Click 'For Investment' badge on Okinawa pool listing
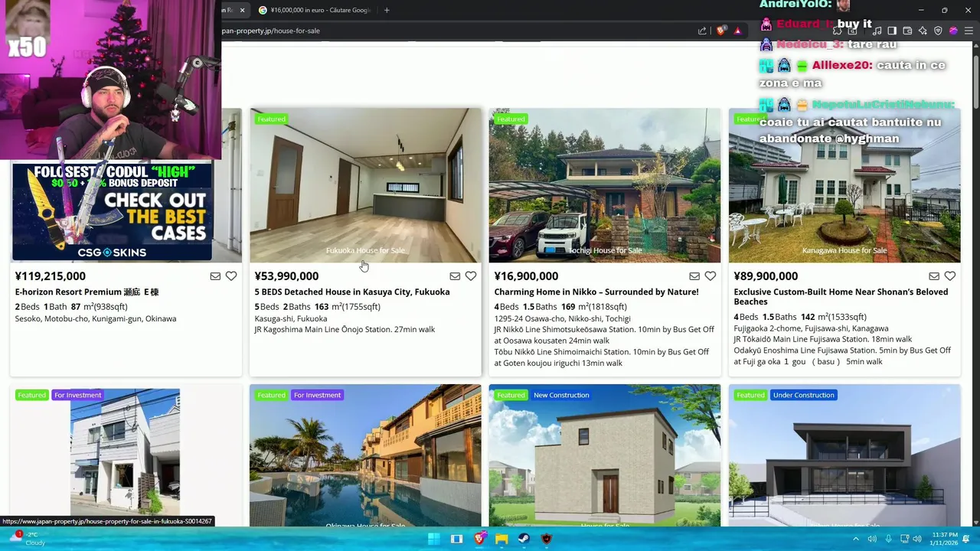This screenshot has height=551, width=980. click(317, 395)
